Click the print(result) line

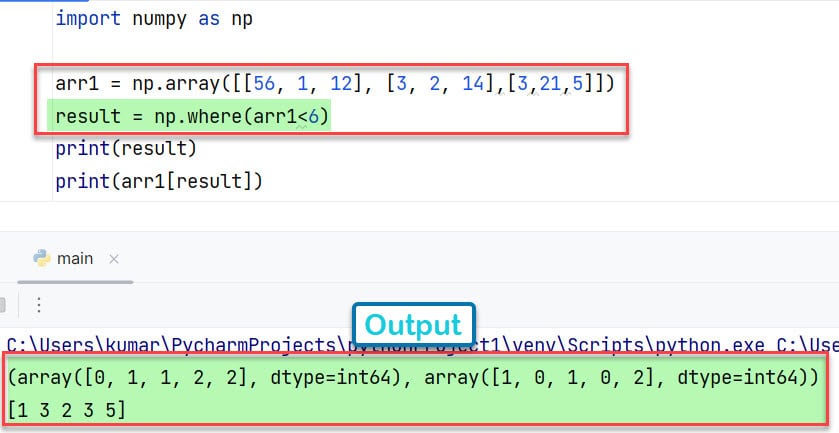[126, 148]
